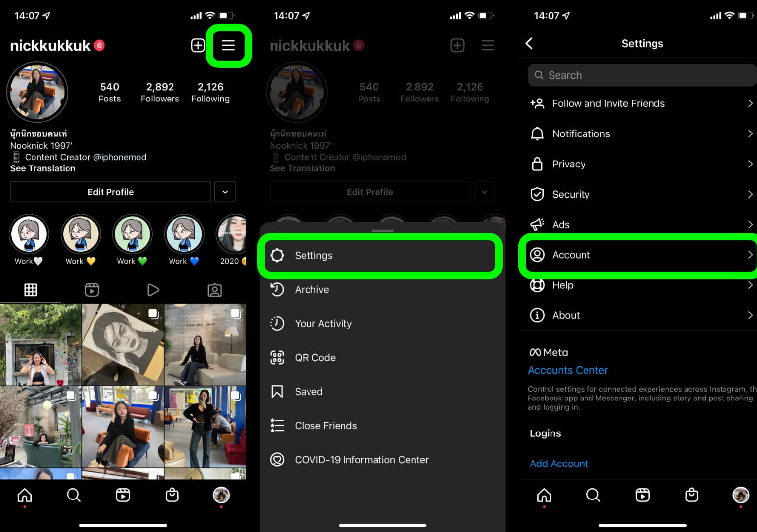Open Settings from the slide-up menu
This screenshot has width=757, height=532.
(x=379, y=256)
